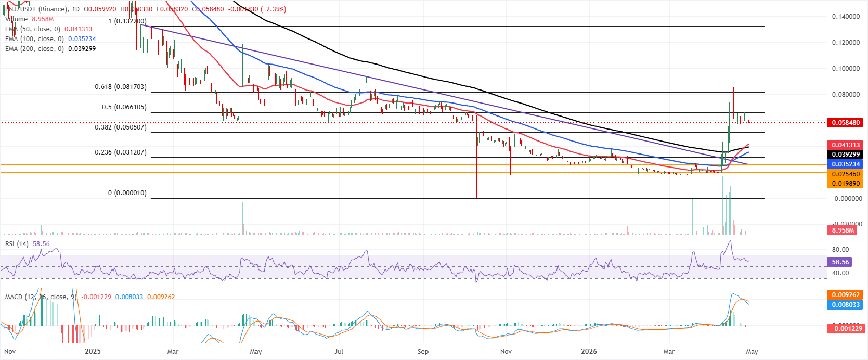Click the red current price tag 0.058480
Image resolution: width=868 pixels, height=360 pixels.
(x=846, y=123)
